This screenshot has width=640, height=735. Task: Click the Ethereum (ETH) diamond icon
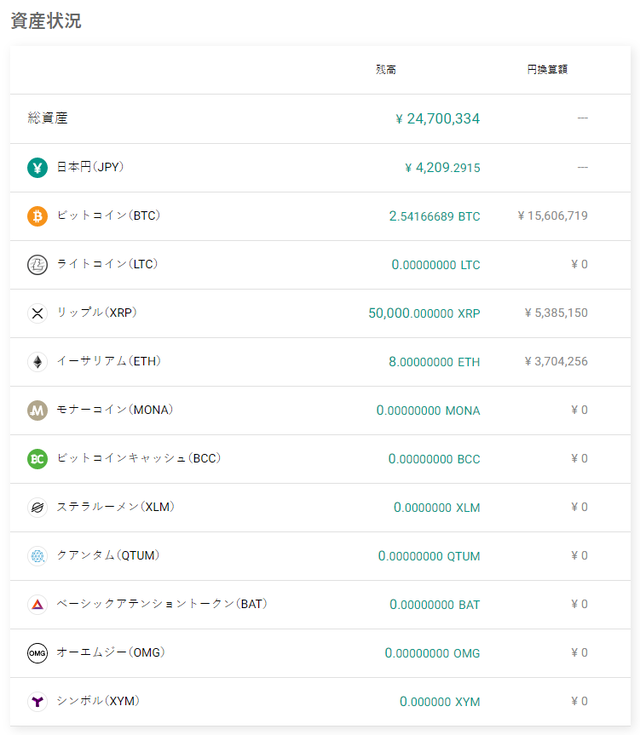[38, 362]
